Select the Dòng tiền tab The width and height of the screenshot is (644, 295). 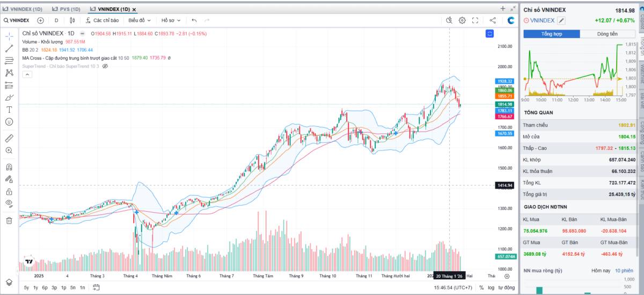coord(608,34)
